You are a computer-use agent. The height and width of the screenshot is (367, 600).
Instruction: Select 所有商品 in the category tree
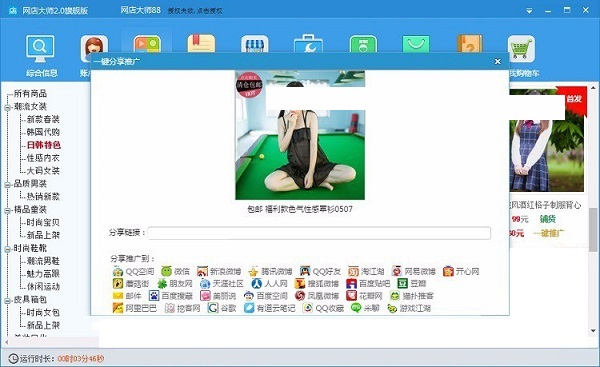click(30, 93)
